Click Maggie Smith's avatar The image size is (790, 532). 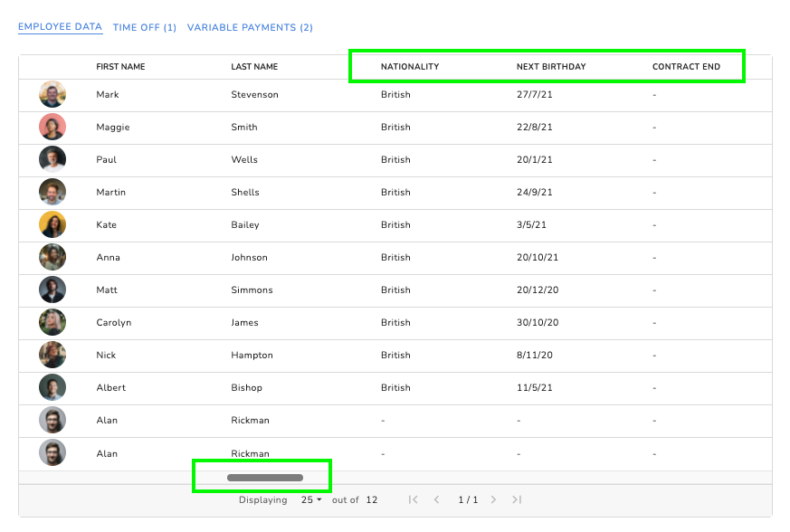(52, 127)
